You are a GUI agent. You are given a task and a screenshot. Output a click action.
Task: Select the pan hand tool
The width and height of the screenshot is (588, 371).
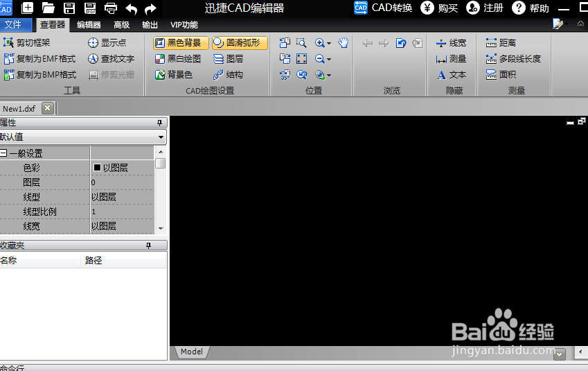pos(343,43)
